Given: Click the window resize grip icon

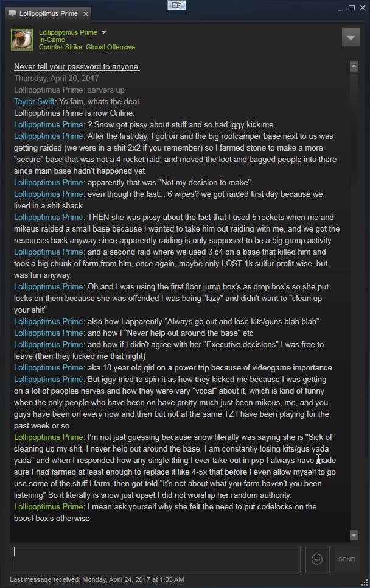Looking at the screenshot, I should point(365,583).
